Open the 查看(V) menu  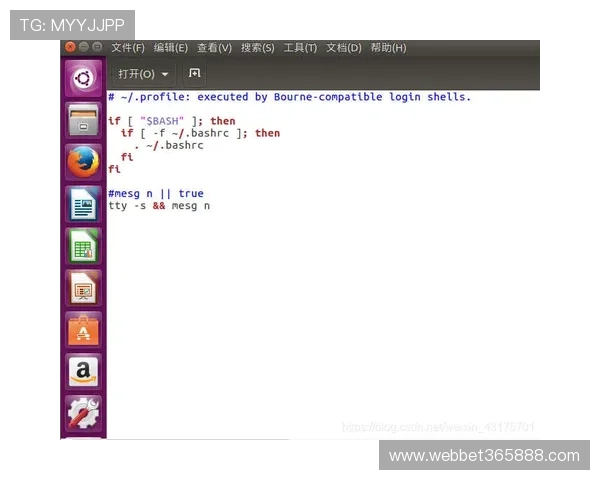[214, 47]
